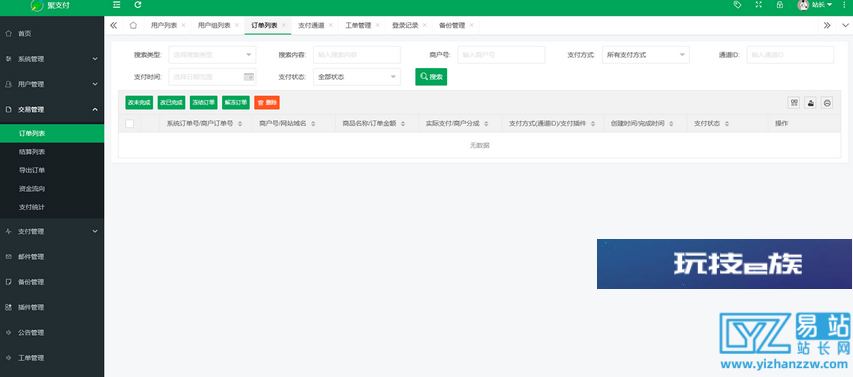Expand 用户管理 sidebar menu
Screen dimensions: 853x377
[x=52, y=84]
